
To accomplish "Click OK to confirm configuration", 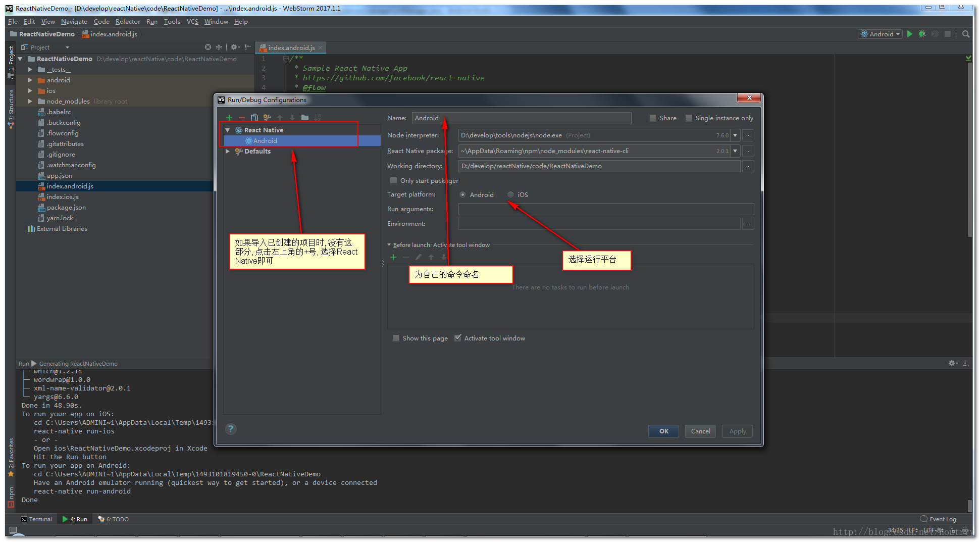I will [663, 431].
